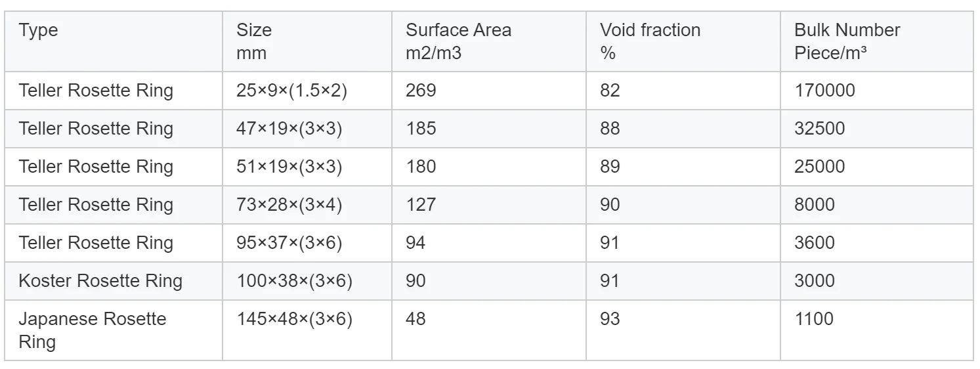Click the Surface Area m2/m3 header

[x=458, y=41]
